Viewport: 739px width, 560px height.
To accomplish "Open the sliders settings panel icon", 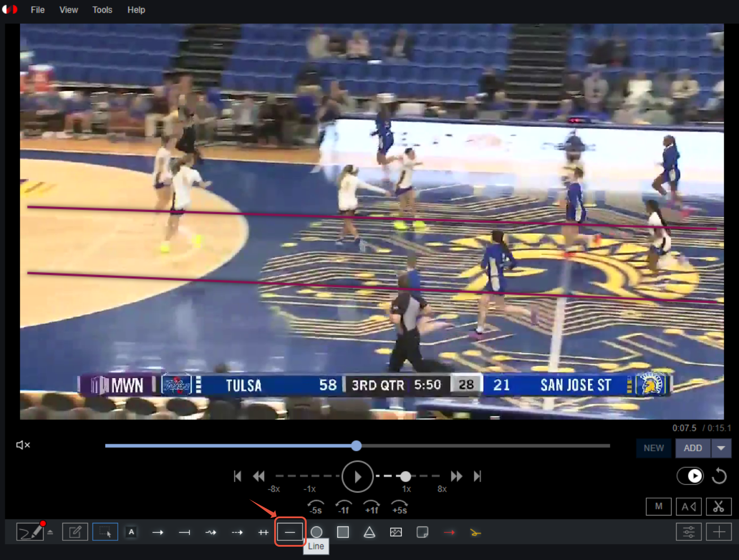I will pyautogui.click(x=689, y=532).
